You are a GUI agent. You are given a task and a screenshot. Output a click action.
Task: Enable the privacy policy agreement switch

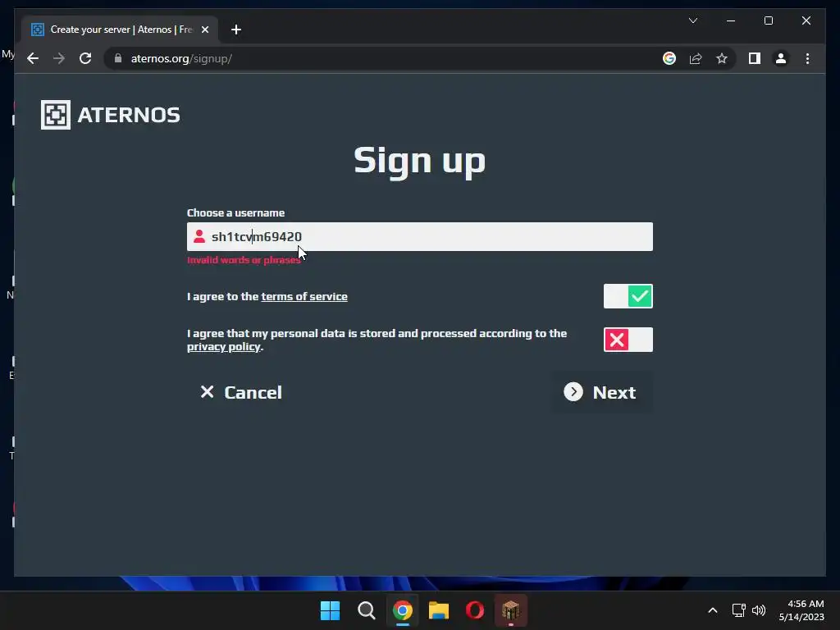628,340
